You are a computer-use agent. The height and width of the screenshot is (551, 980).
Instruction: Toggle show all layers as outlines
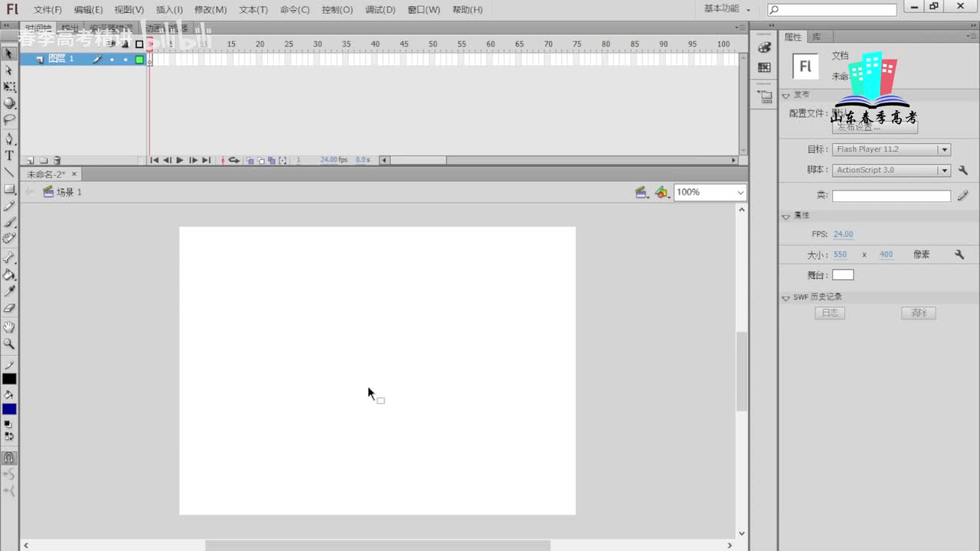(x=139, y=44)
